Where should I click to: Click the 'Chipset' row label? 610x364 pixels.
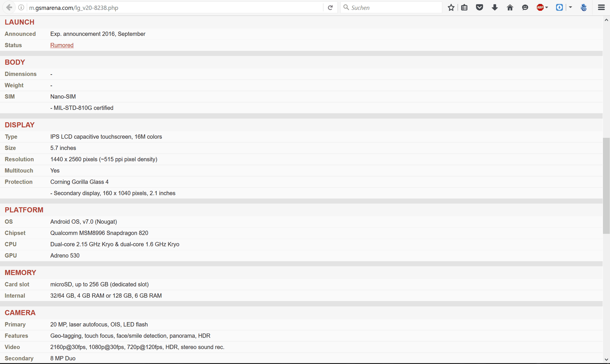tap(15, 233)
